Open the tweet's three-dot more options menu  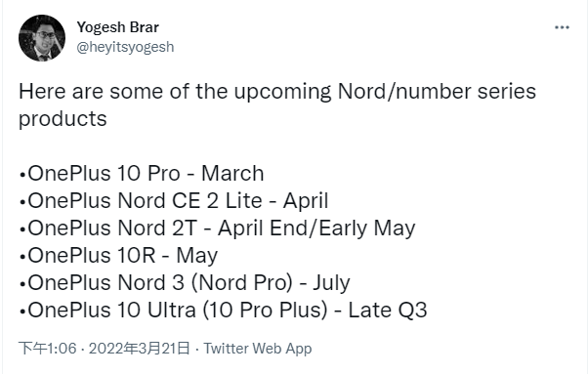click(562, 27)
